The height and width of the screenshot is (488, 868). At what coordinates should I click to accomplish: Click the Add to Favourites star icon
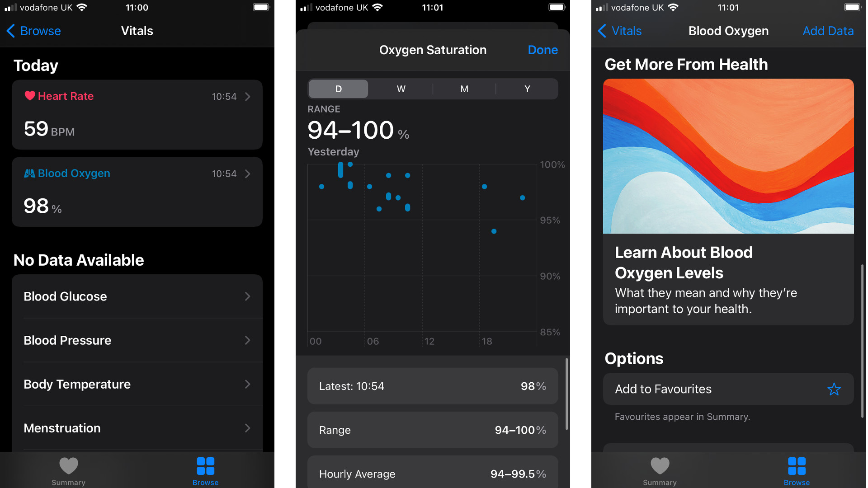(834, 389)
